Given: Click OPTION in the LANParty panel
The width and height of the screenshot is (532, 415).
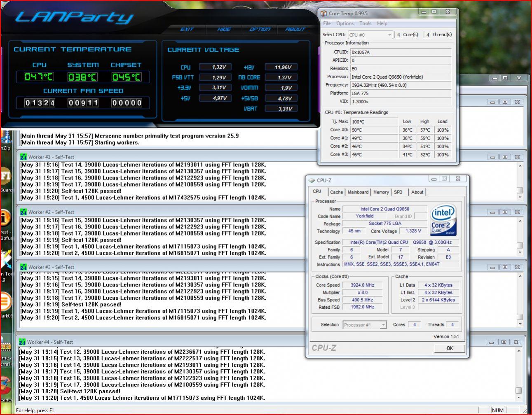Looking at the screenshot, I should pos(260,29).
